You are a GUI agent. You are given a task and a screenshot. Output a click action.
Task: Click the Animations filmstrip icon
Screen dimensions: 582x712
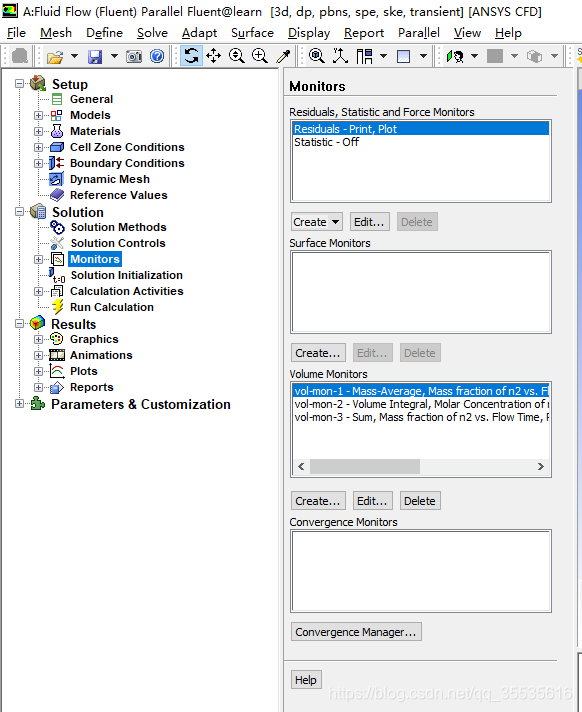(x=57, y=355)
